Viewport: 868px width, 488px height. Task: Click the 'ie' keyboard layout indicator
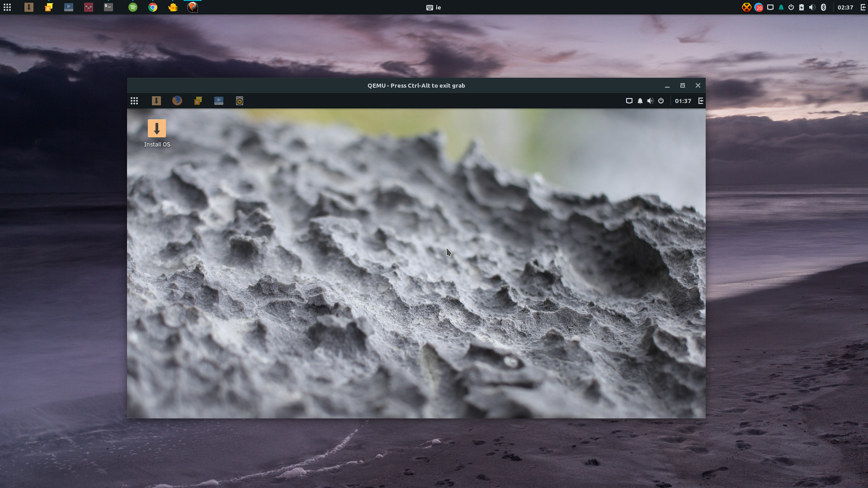pos(434,7)
